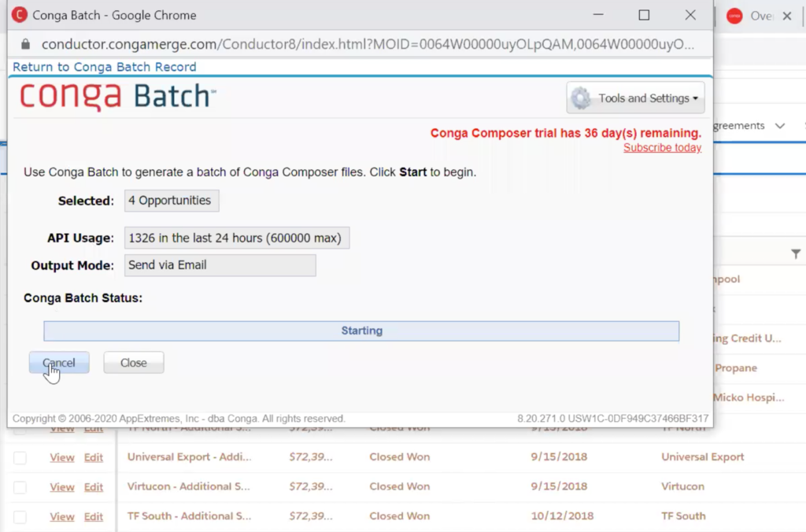
Task: Click the Starting progress bar
Action: (361, 331)
